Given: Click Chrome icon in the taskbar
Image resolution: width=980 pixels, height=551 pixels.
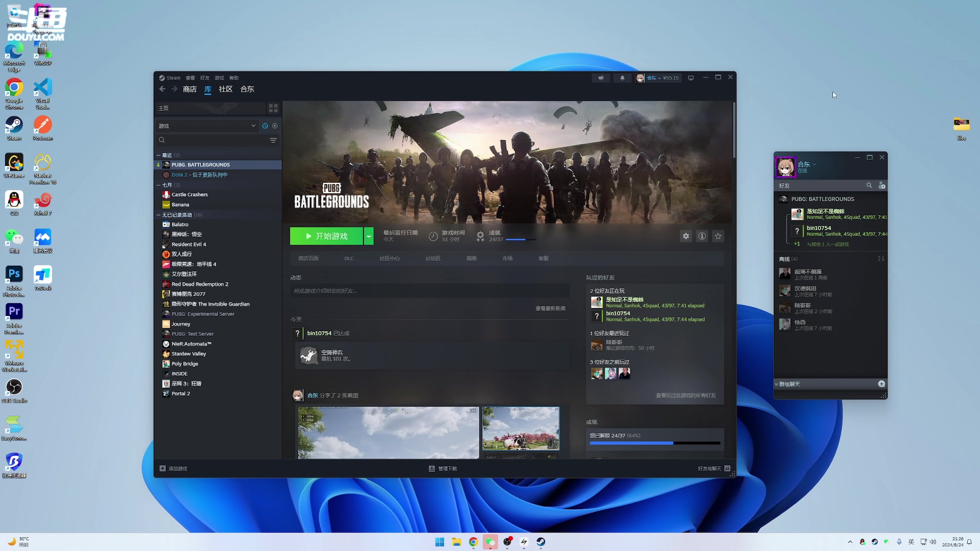Looking at the screenshot, I should (474, 542).
